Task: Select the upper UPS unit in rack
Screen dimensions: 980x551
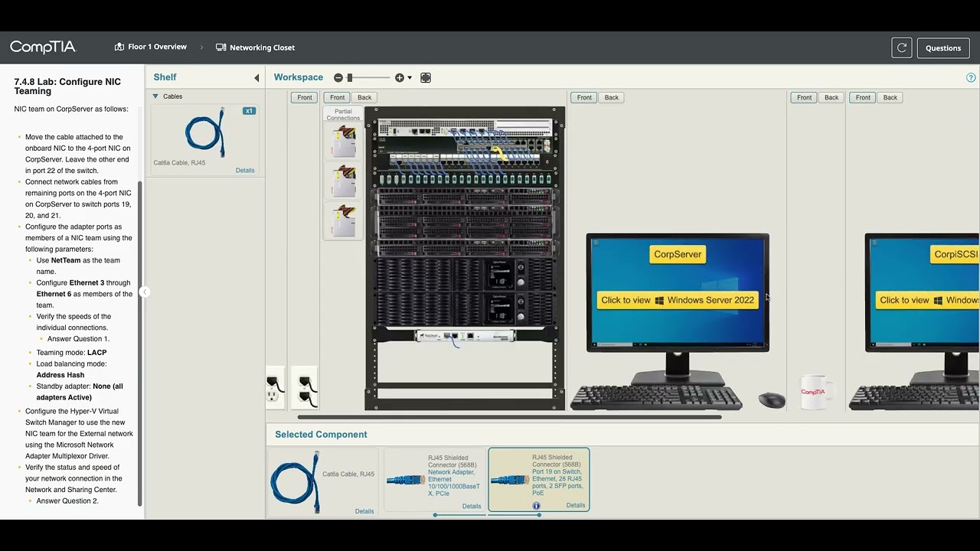Action: (465, 274)
